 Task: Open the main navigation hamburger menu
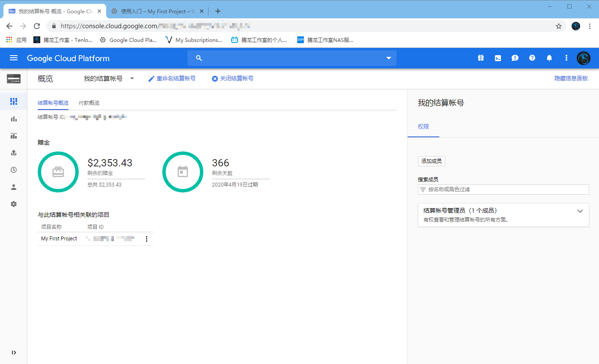coord(14,58)
